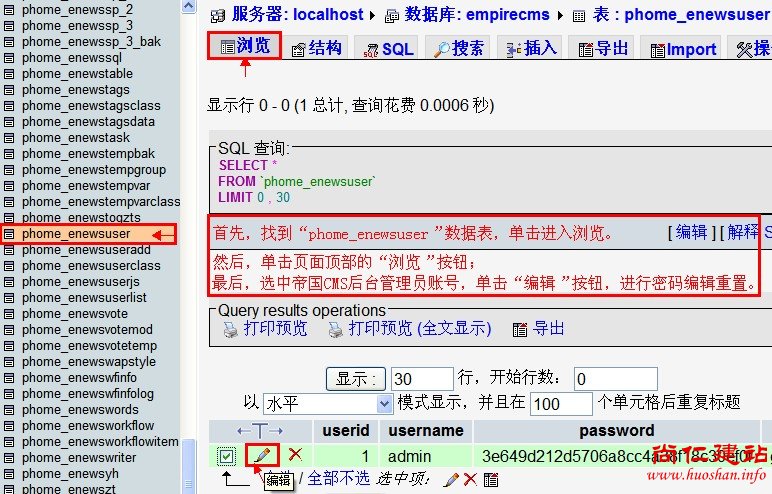Click the start row field containing 0
This screenshot has width=772, height=494.
(615, 379)
